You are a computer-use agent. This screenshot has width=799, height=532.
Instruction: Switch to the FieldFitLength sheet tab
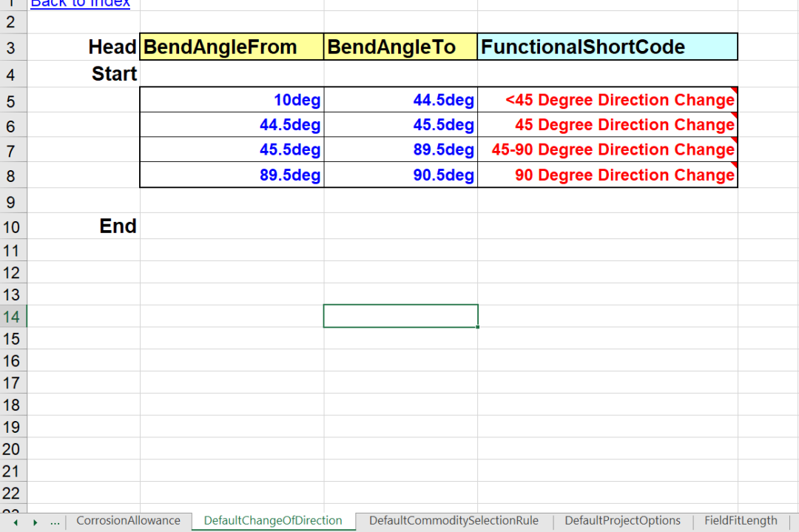click(x=741, y=521)
